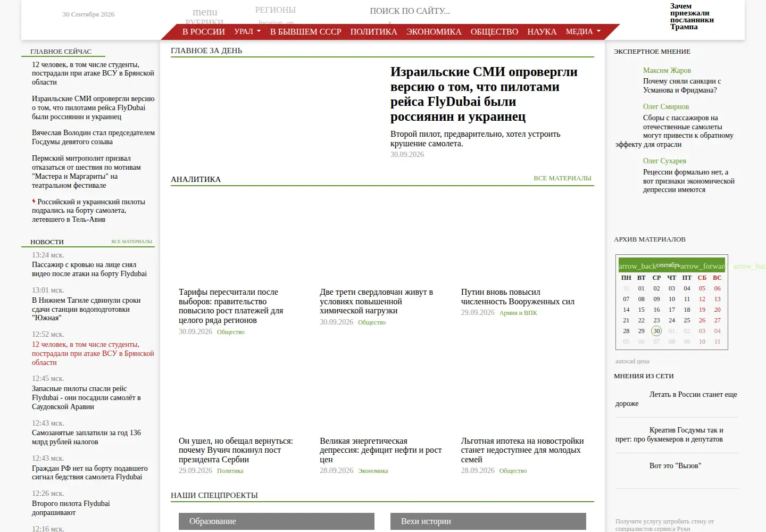Open 13:24 news about passenger video
The width and height of the screenshot is (766, 532).
click(89, 269)
